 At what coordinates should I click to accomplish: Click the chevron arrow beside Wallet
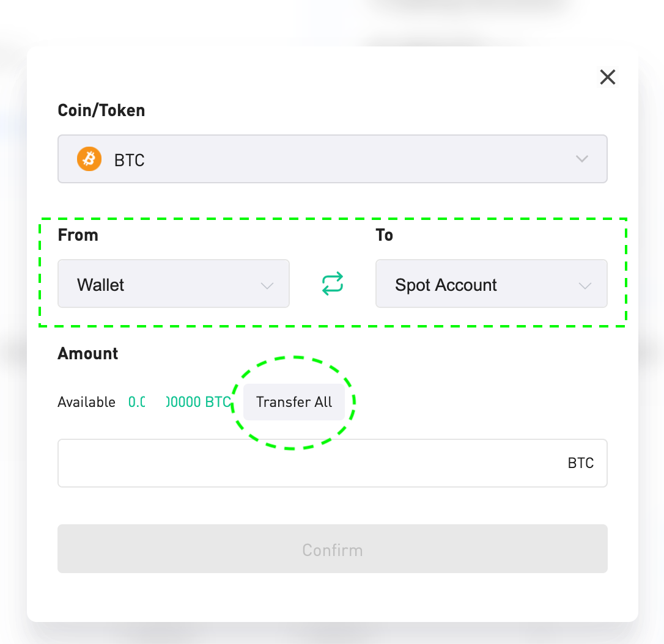pyautogui.click(x=267, y=286)
